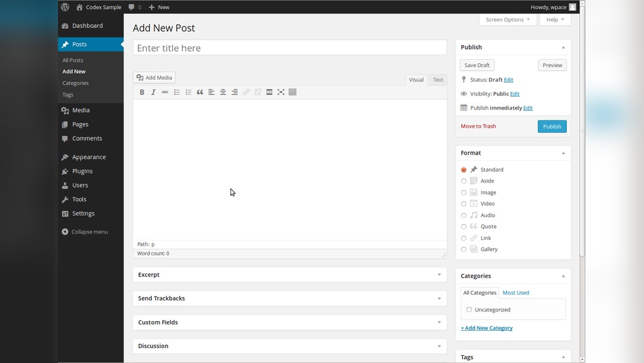Open Categories submenu under Posts
Image resolution: width=644 pixels, height=363 pixels.
[x=75, y=83]
